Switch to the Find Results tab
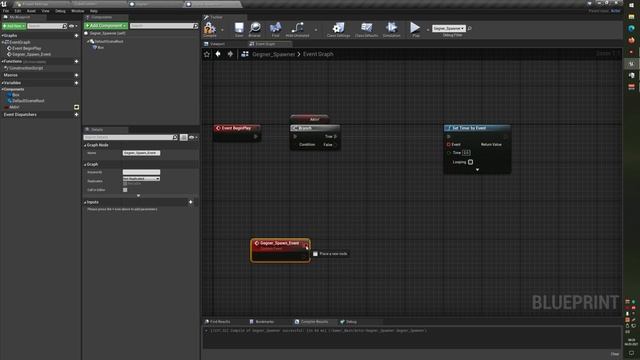The width and height of the screenshot is (640, 360). pos(220,322)
